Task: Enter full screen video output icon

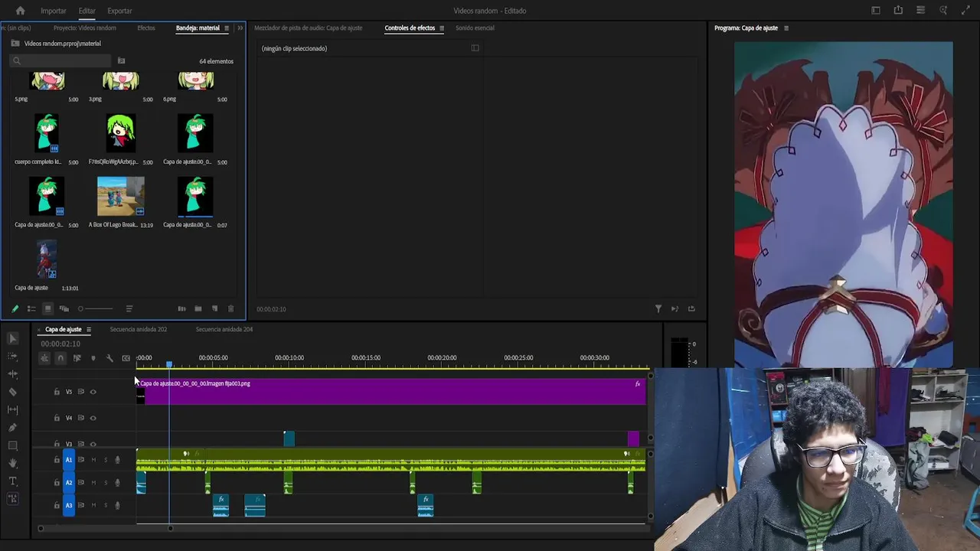Action: click(x=965, y=11)
